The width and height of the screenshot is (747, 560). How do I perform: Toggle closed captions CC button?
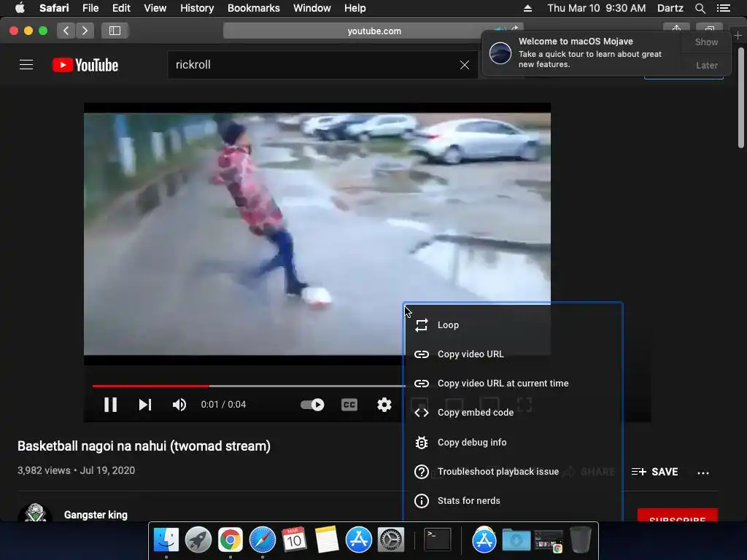349,405
